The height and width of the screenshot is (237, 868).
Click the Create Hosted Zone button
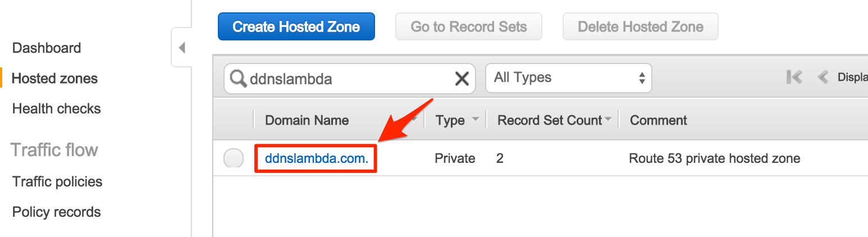[x=296, y=26]
